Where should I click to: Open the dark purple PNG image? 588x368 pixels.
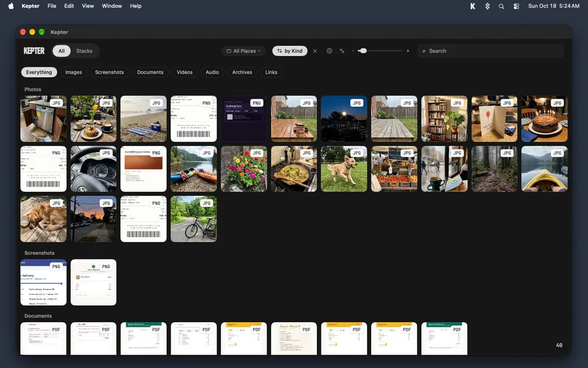tap(244, 119)
